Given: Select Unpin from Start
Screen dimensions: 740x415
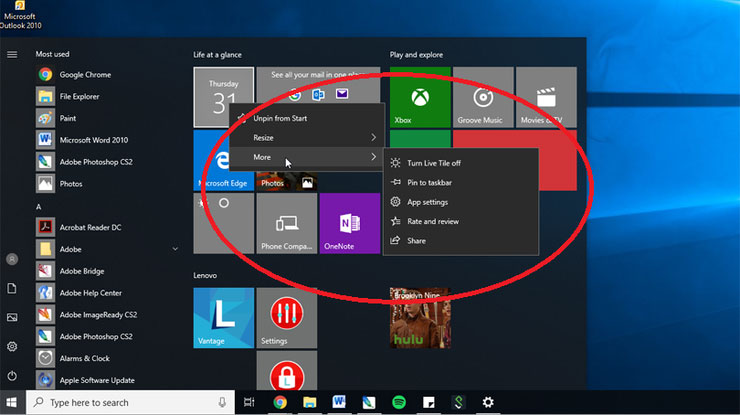Looking at the screenshot, I should pos(307,118).
